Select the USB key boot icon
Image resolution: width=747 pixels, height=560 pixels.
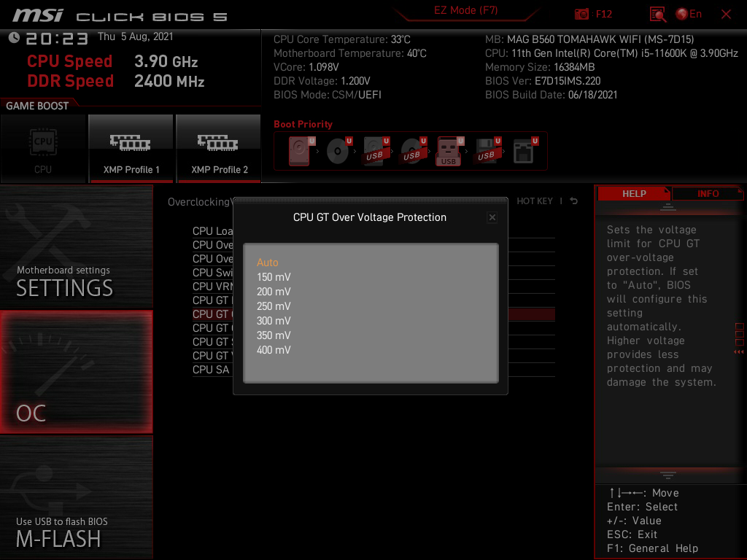tap(449, 151)
